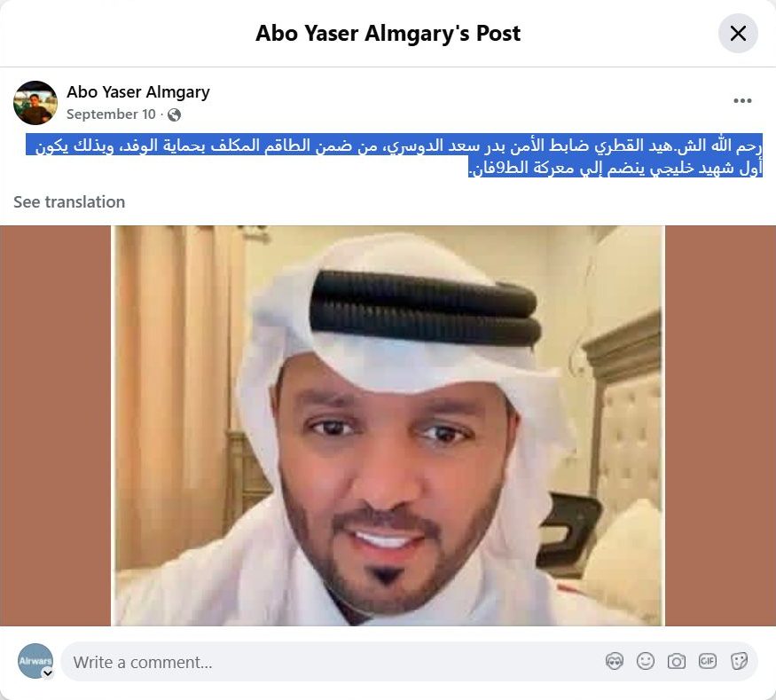This screenshot has width=776, height=700.
Task: Open the three-dots post options menu
Action: [742, 100]
